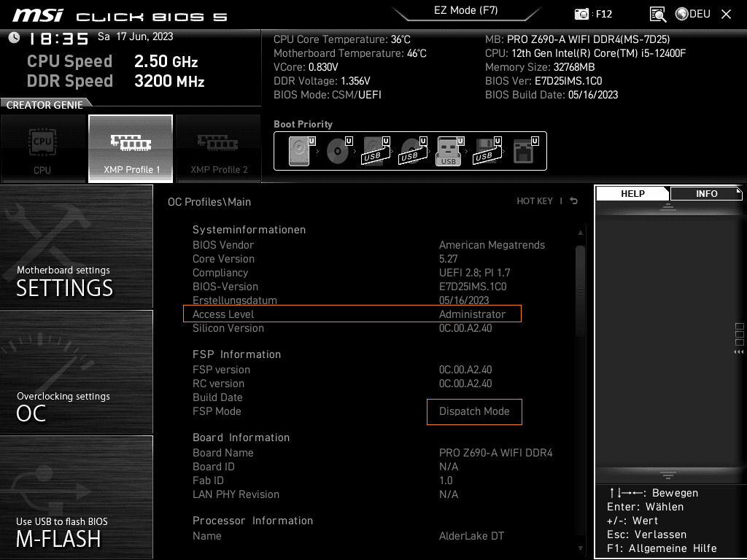This screenshot has width=747, height=560.
Task: Select the RC version row
Action: coord(342,384)
